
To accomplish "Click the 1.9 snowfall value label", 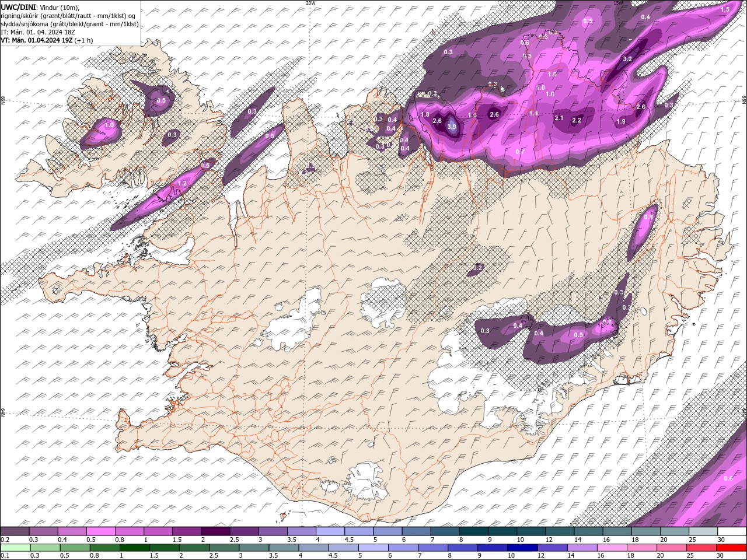I will click(621, 121).
